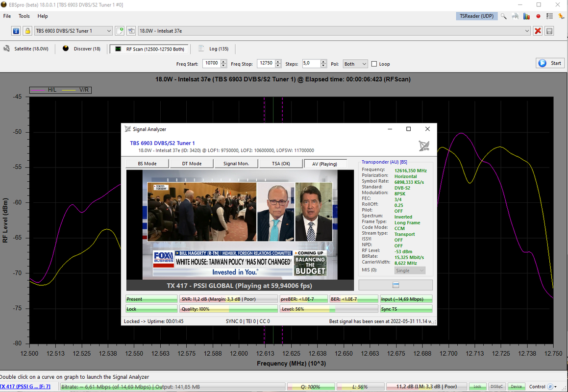The width and height of the screenshot is (568, 392).
Task: Click the satellite dish icon in Signal Analyzer header
Action: coord(424,146)
